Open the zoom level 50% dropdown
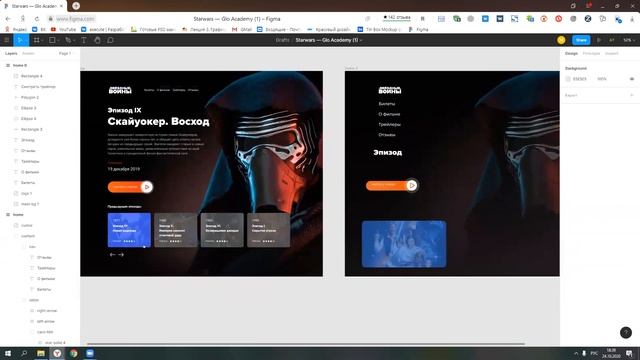640x360 pixels. (x=629, y=40)
